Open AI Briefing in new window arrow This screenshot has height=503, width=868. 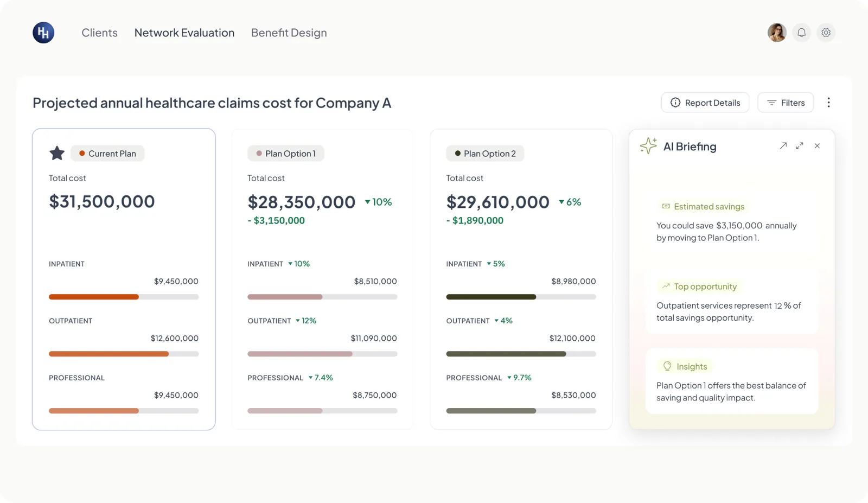coord(783,145)
